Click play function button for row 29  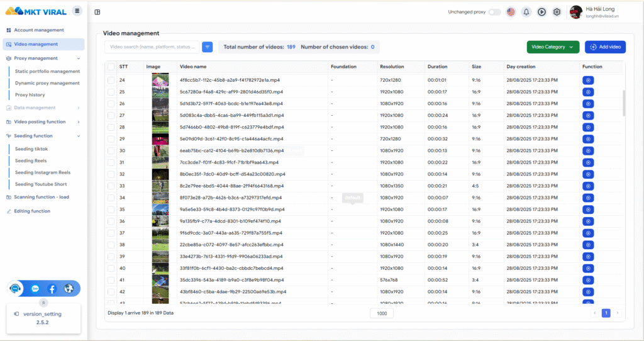click(588, 139)
